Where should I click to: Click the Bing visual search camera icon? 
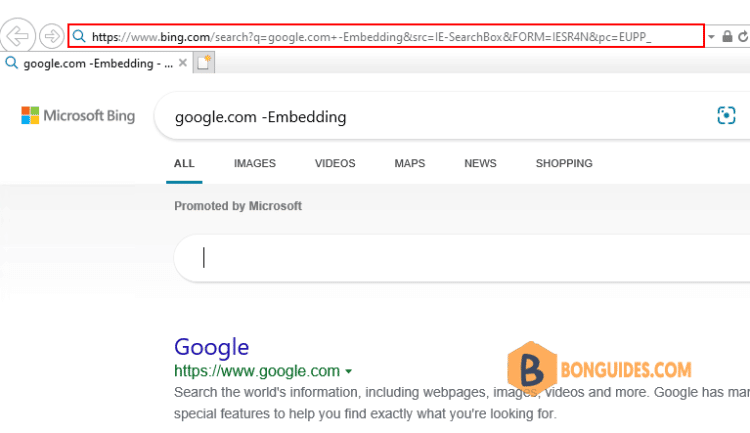point(726,115)
